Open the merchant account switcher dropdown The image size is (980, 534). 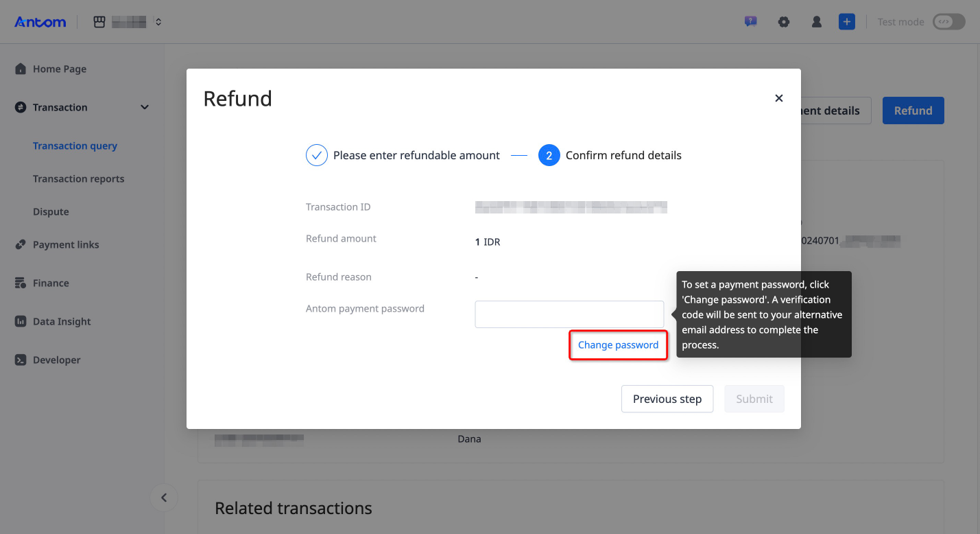tap(158, 21)
